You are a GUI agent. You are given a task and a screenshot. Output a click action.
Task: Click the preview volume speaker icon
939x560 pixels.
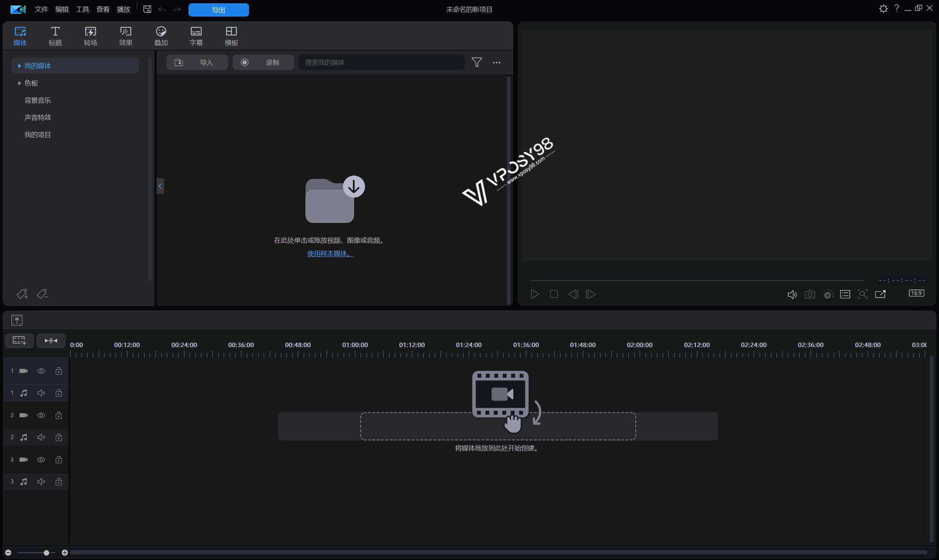click(792, 294)
